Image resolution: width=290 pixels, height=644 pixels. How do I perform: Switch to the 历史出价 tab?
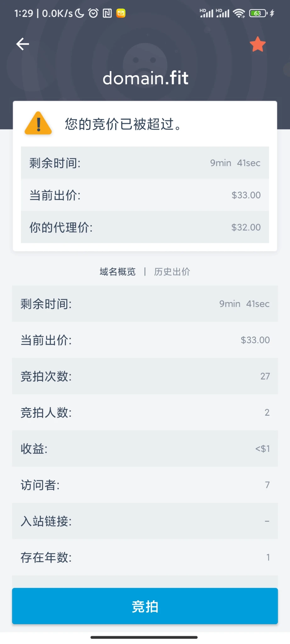tap(172, 272)
